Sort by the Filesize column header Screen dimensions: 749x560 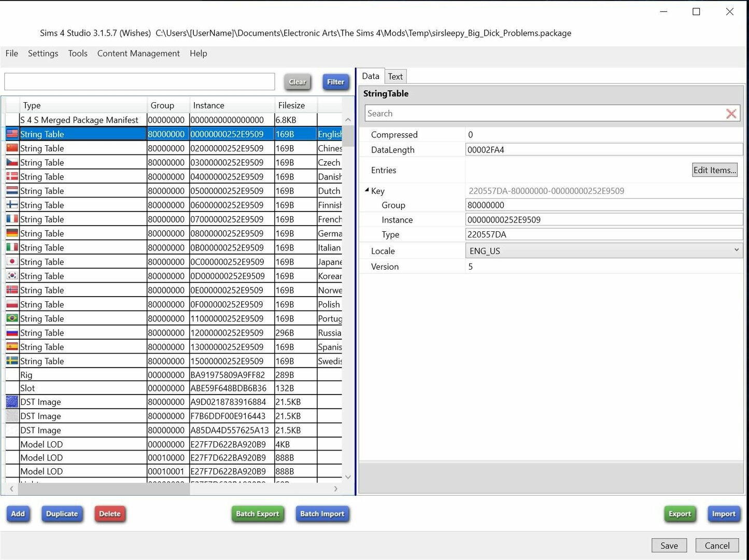[295, 105]
